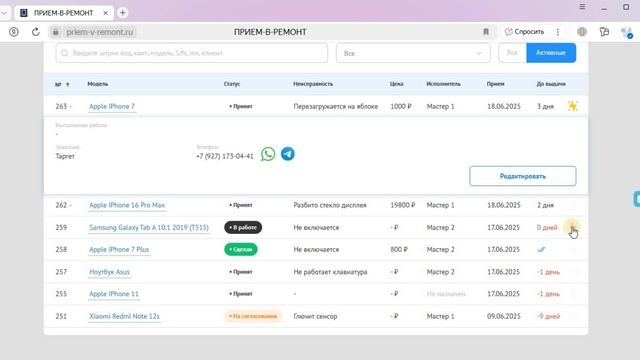Click Принят status on order 257
Image resolution: width=640 pixels, height=360 pixels.
click(x=241, y=272)
